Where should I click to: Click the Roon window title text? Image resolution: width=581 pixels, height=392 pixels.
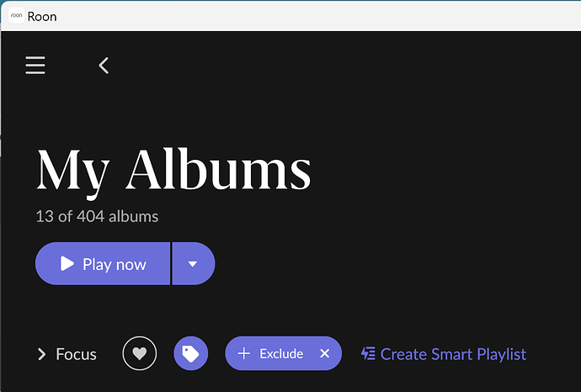click(42, 17)
